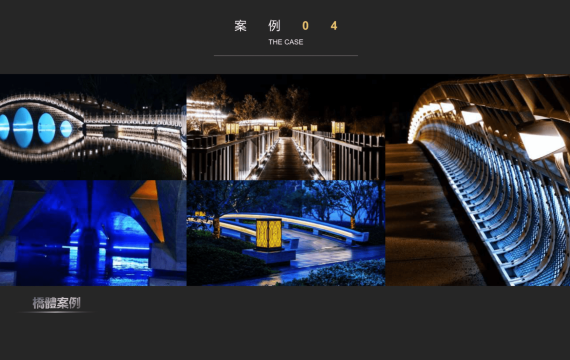Viewport: 570px width, 360px height.
Task: Open the garden bridge with yellow lantern photo
Action: 286,233
